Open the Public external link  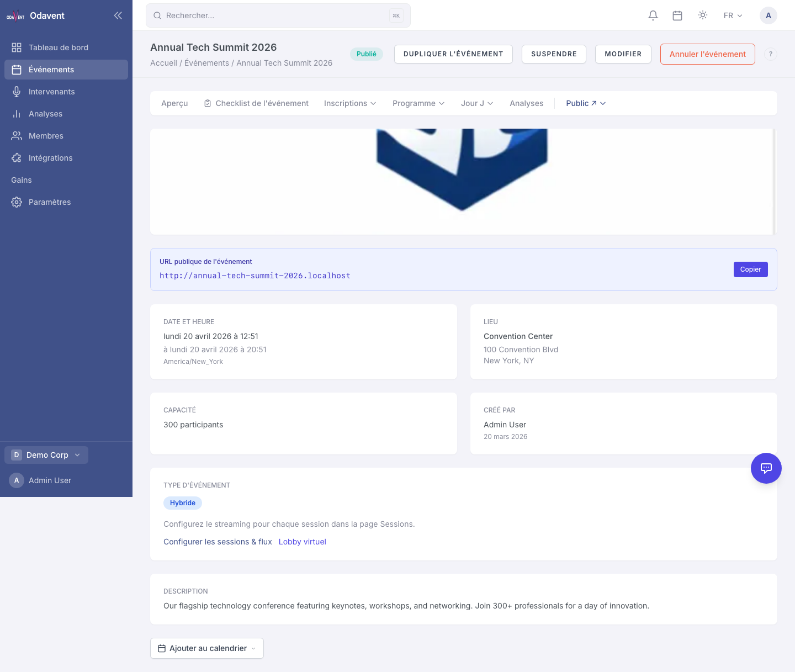pyautogui.click(x=581, y=103)
